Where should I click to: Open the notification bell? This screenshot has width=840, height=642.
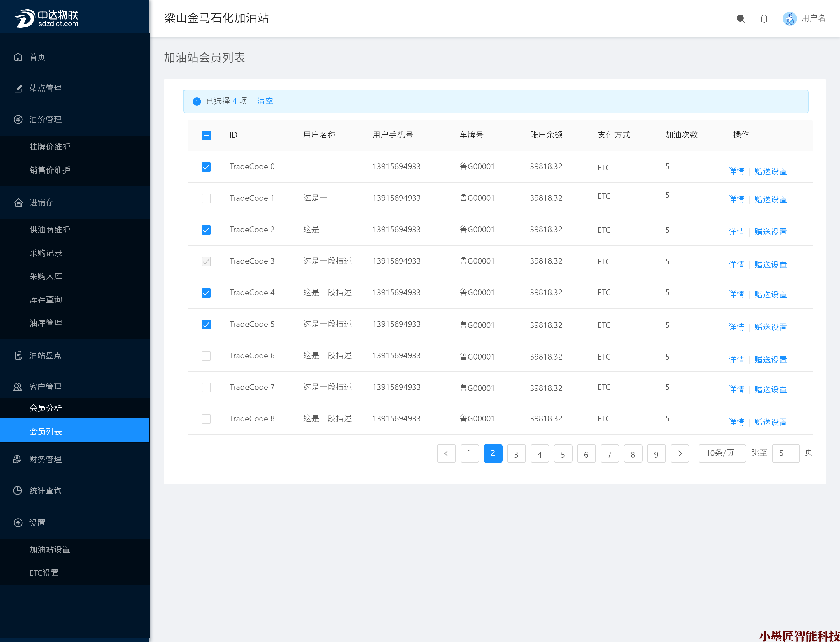[764, 18]
